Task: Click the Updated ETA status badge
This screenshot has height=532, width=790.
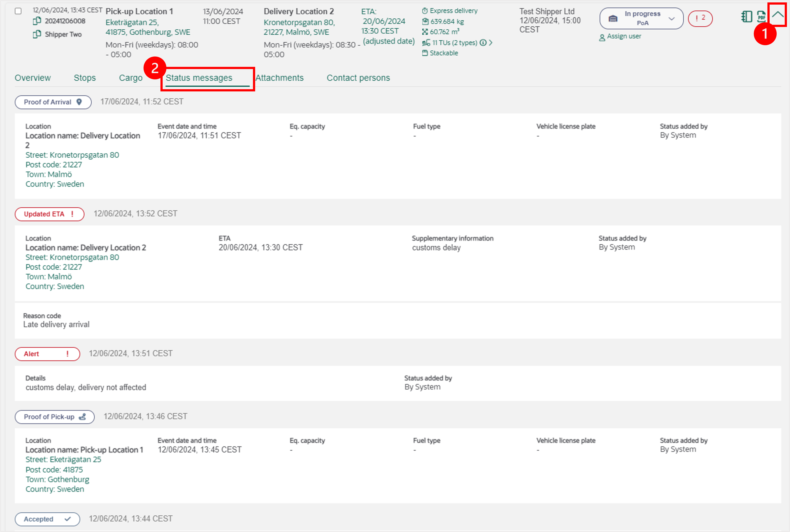Action: click(x=50, y=214)
